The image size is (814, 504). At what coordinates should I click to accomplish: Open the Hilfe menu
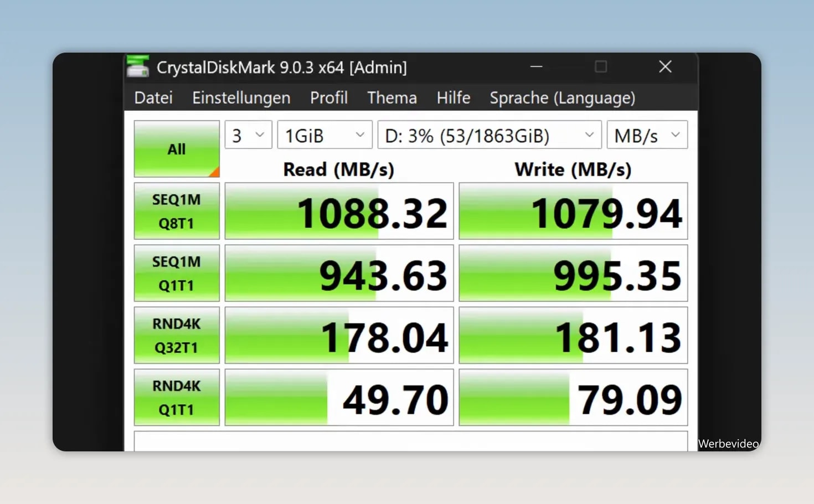click(453, 97)
